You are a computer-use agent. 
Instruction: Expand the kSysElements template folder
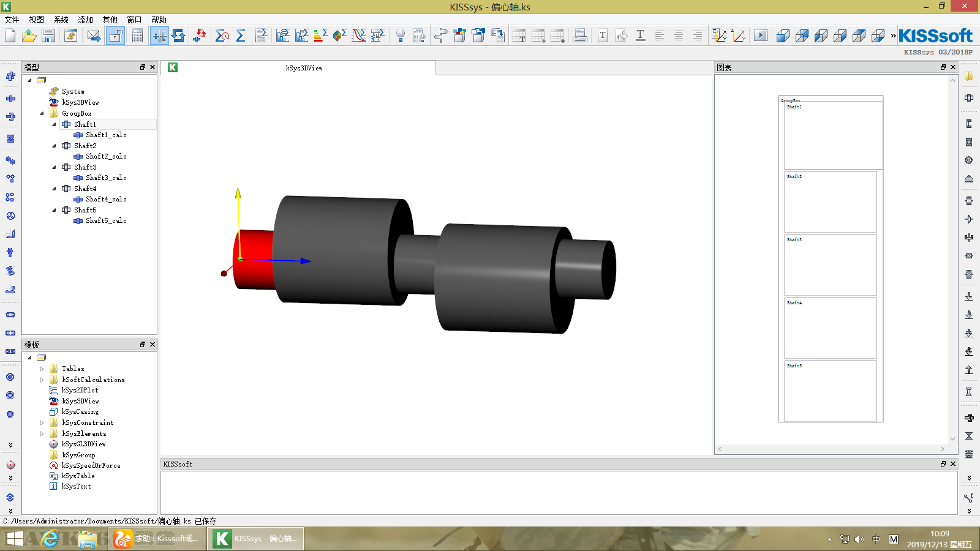click(x=42, y=433)
